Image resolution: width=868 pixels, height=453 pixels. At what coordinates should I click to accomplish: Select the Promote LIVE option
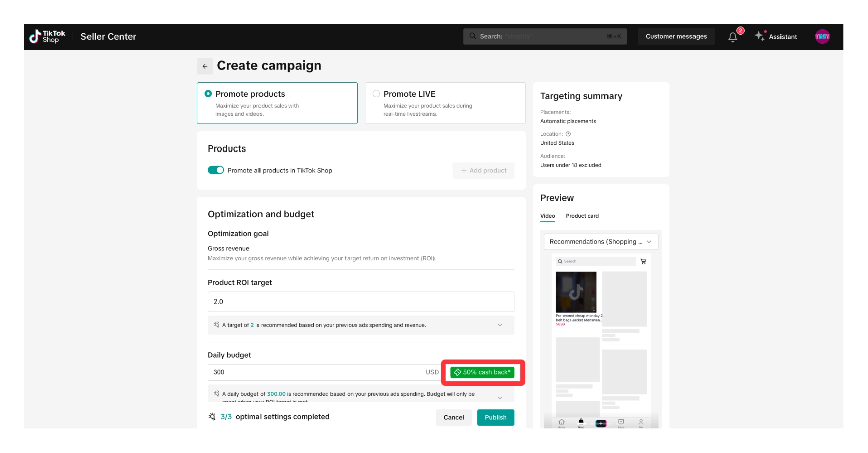(376, 94)
